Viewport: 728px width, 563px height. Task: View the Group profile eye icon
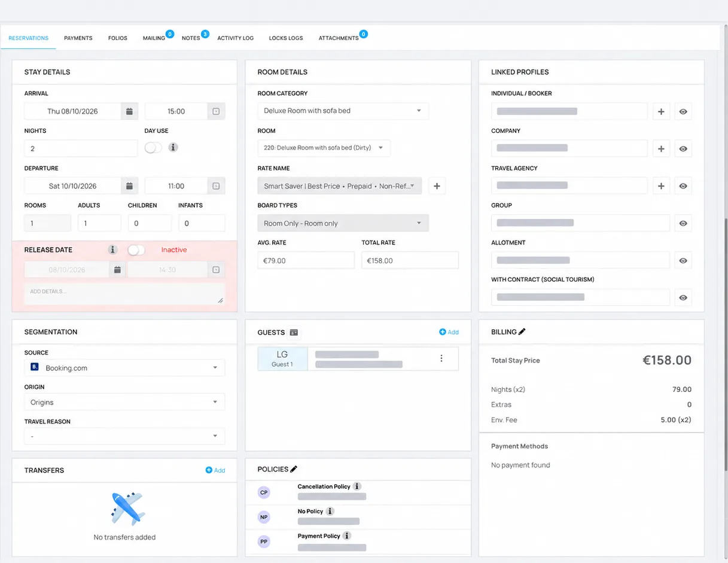683,223
